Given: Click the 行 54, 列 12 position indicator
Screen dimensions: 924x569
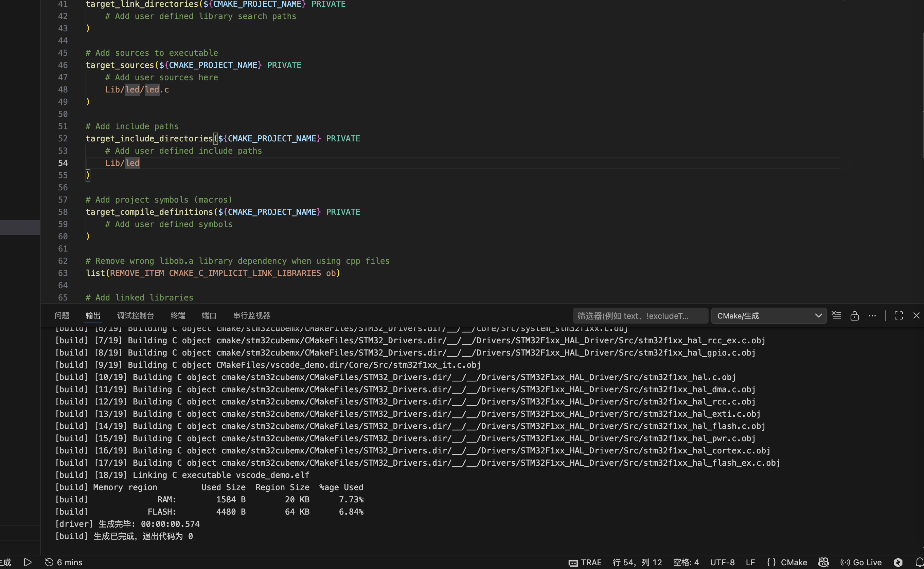Looking at the screenshot, I should coord(637,562).
